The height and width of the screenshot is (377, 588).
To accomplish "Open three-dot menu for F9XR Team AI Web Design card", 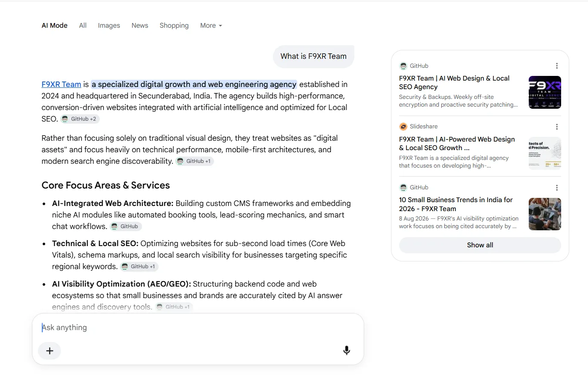I will pos(556,66).
